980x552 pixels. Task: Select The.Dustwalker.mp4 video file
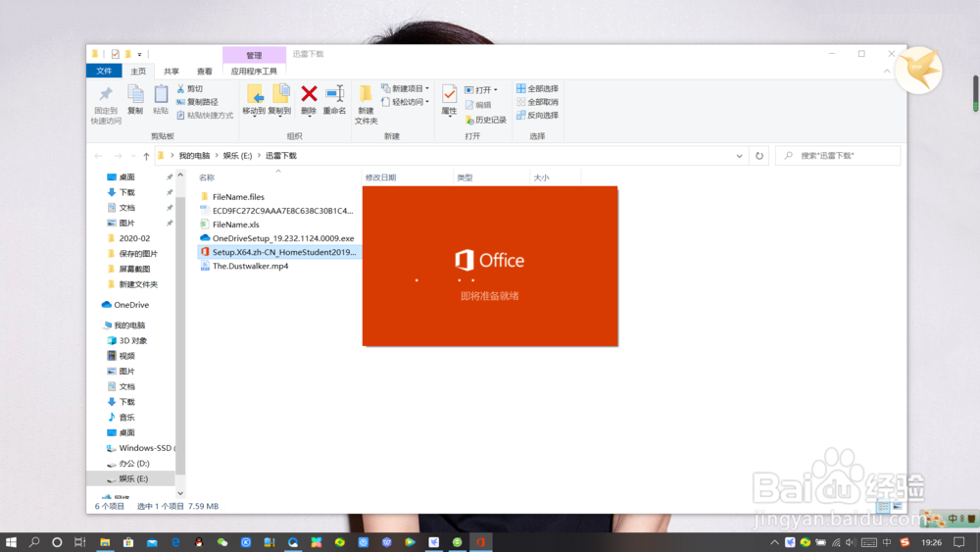pos(244,266)
